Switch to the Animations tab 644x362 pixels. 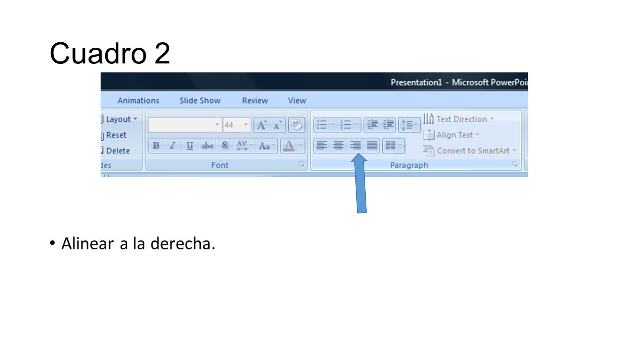click(138, 101)
